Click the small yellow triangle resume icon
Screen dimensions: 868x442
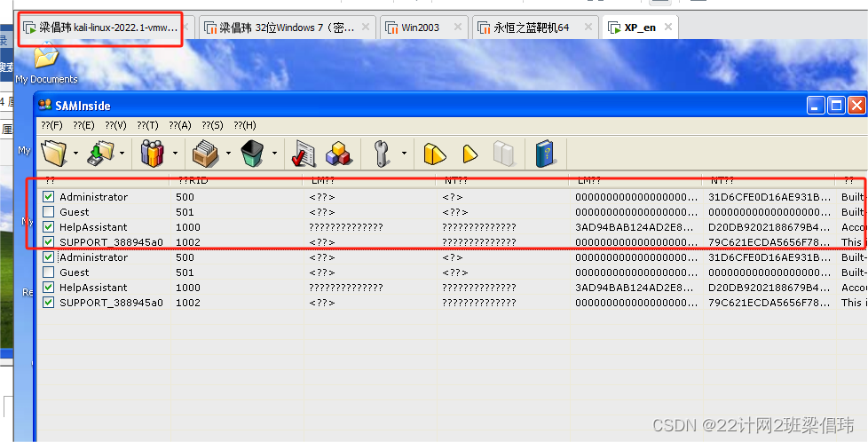point(470,154)
